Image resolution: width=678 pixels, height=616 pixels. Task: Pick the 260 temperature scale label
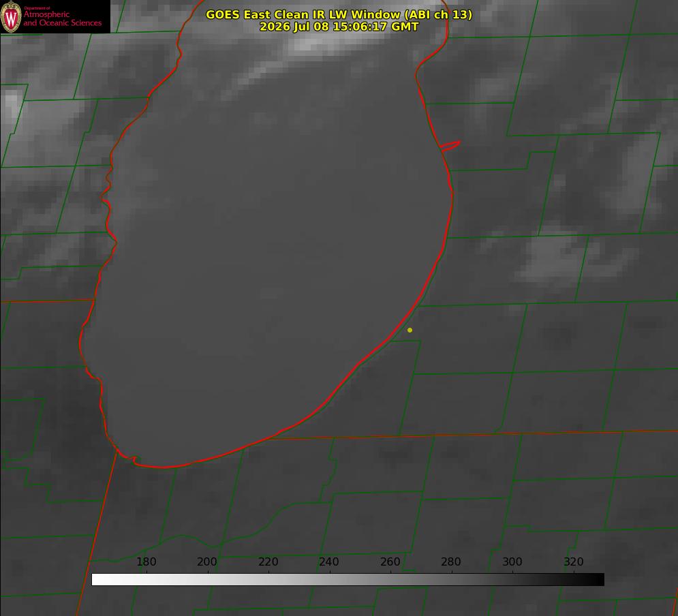coord(390,561)
